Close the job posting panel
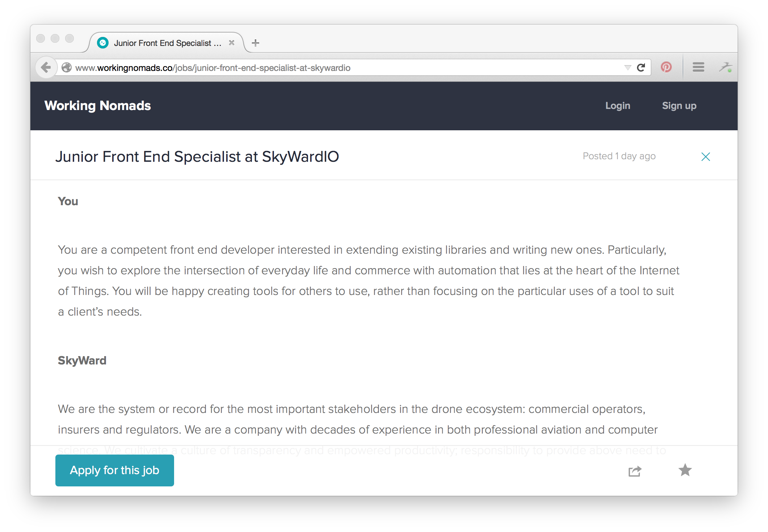 (705, 157)
